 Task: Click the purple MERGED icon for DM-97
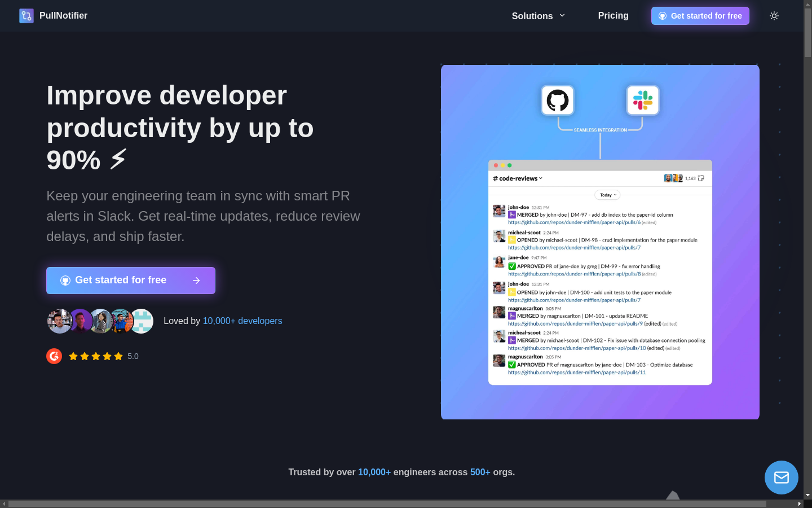512,214
